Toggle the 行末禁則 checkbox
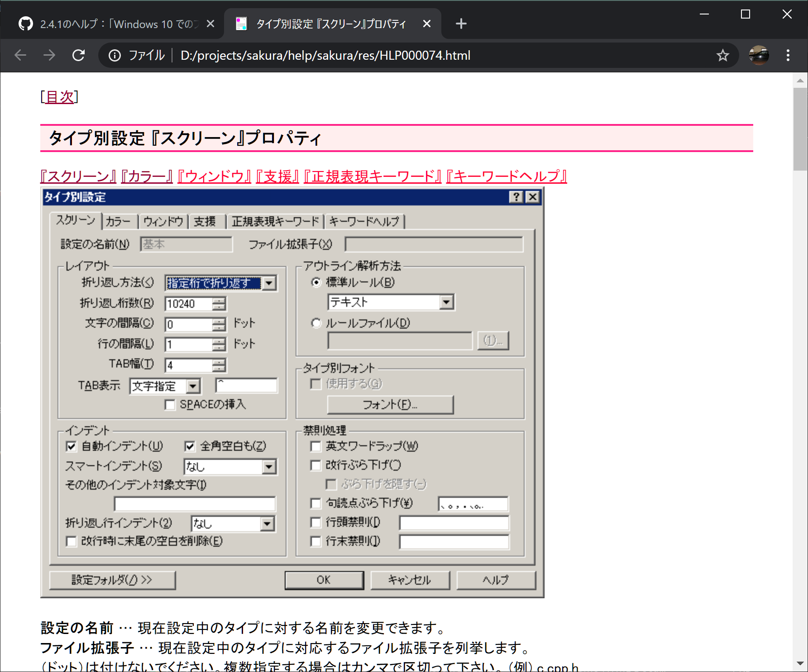The width and height of the screenshot is (808, 672). pos(316,541)
